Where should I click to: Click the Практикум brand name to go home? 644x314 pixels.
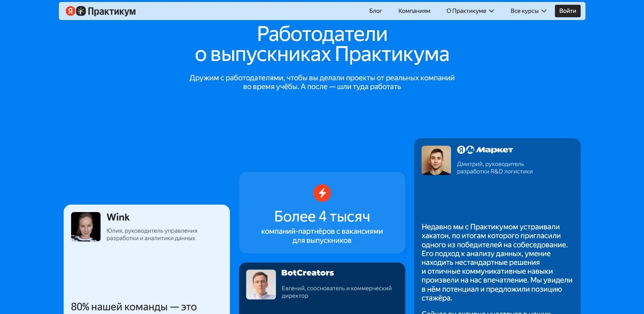tap(112, 11)
